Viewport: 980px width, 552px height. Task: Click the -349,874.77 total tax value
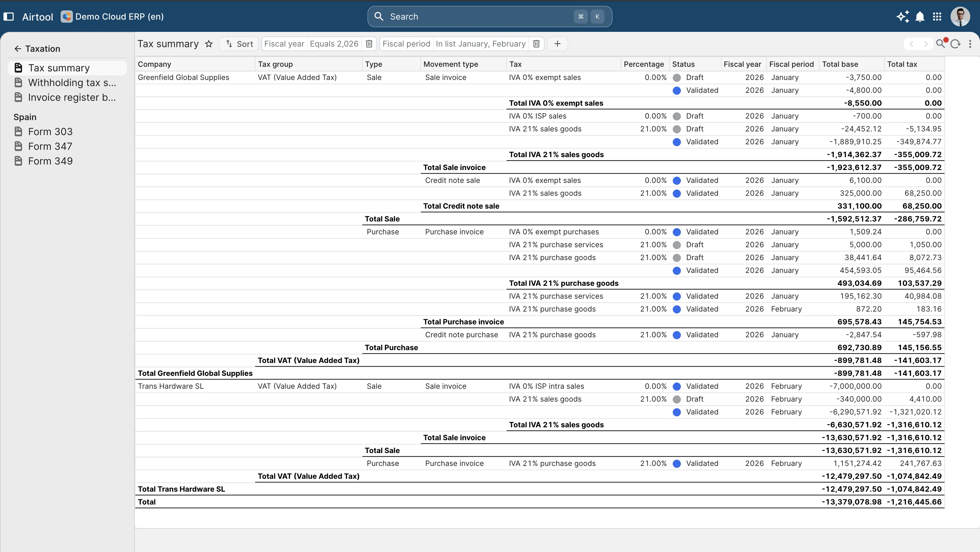click(919, 142)
